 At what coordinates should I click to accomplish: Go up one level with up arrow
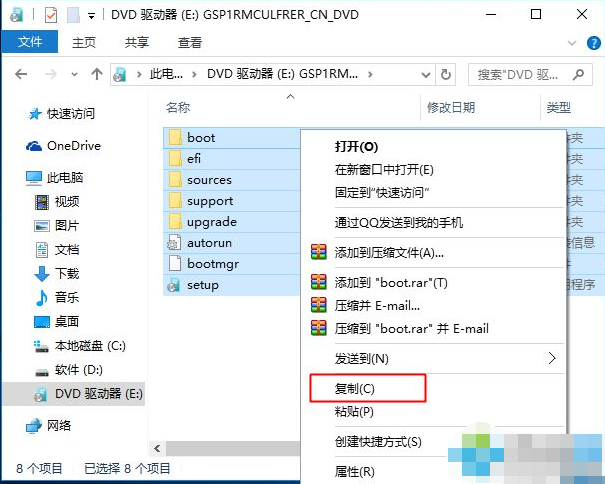pyautogui.click(x=97, y=74)
